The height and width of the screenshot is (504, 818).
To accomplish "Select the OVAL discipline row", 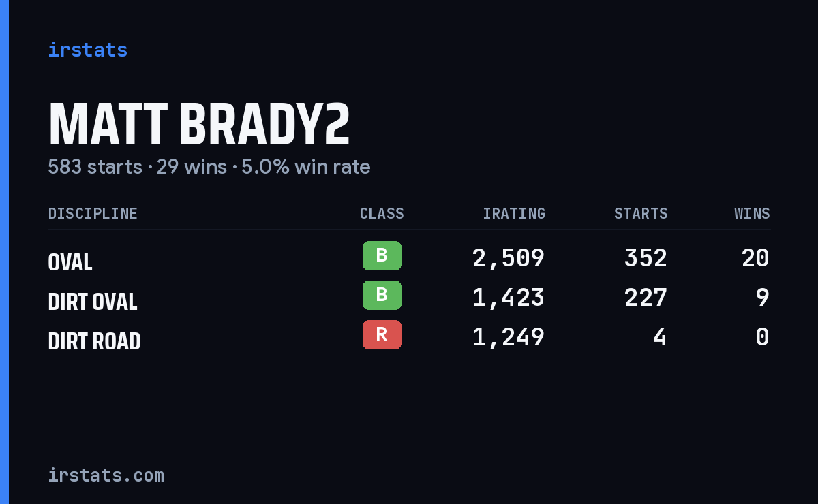I will [x=409, y=259].
